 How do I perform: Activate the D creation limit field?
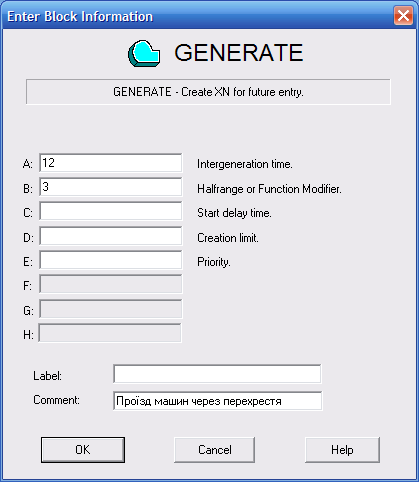[x=111, y=236]
